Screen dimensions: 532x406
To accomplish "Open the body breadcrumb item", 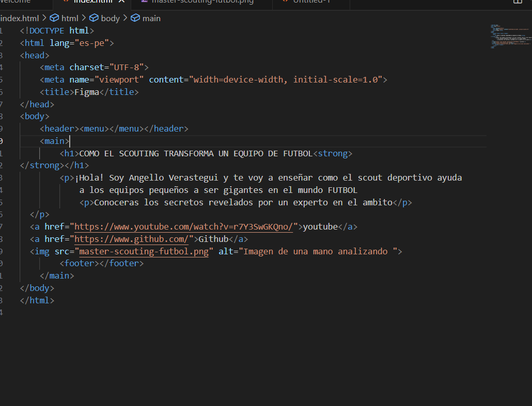I will [110, 18].
